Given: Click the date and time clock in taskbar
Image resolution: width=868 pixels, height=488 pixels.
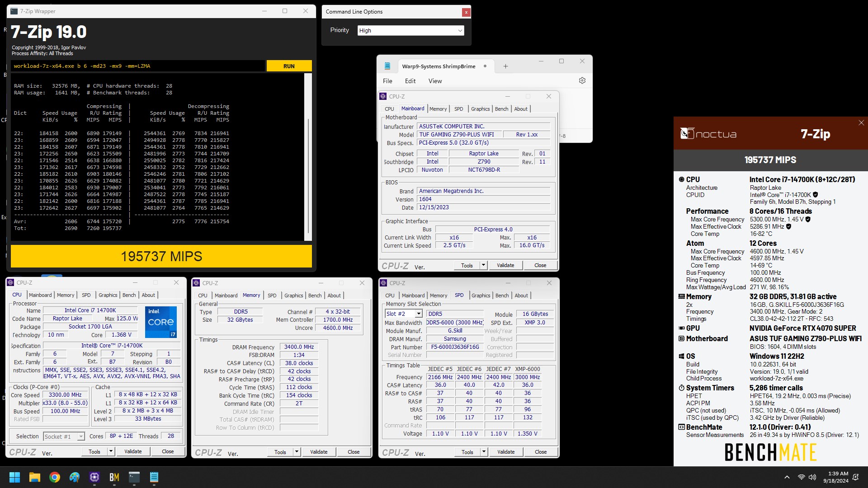Looking at the screenshot, I should (836, 477).
